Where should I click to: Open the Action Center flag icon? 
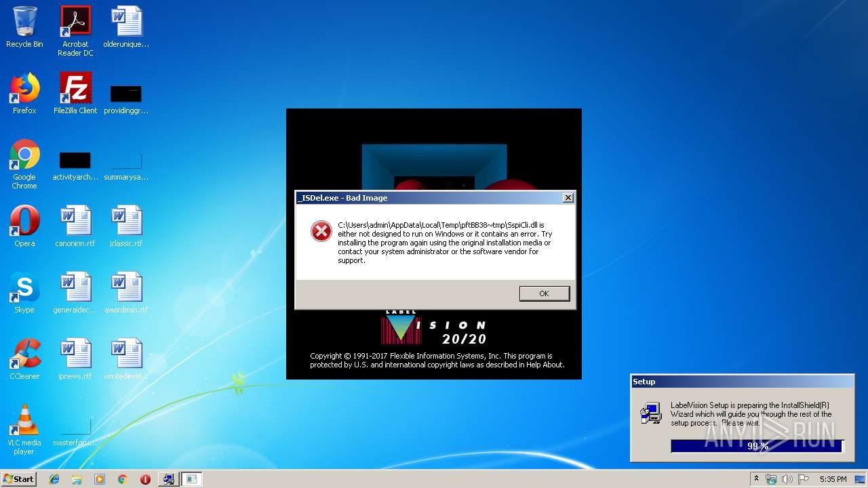tap(802, 479)
